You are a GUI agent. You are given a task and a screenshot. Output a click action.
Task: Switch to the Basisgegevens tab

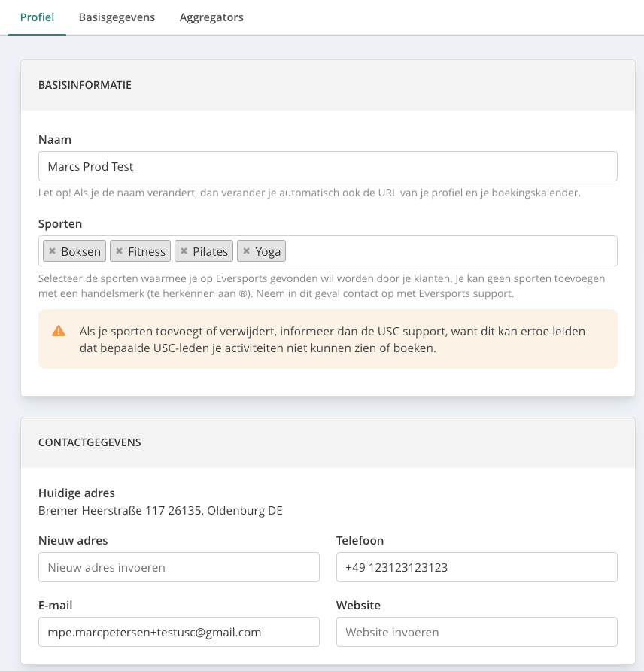coord(117,17)
